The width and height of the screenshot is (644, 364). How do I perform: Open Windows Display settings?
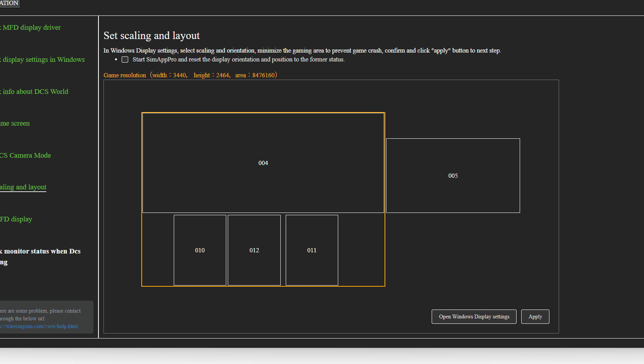474,316
